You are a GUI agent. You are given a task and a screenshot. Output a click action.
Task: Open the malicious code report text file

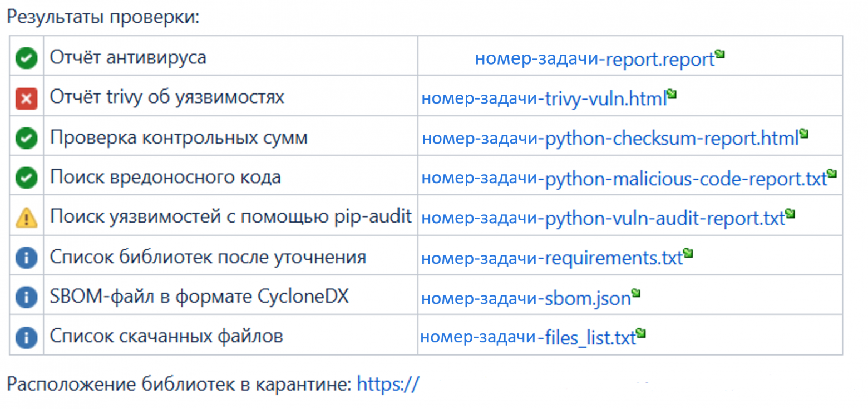[623, 178]
